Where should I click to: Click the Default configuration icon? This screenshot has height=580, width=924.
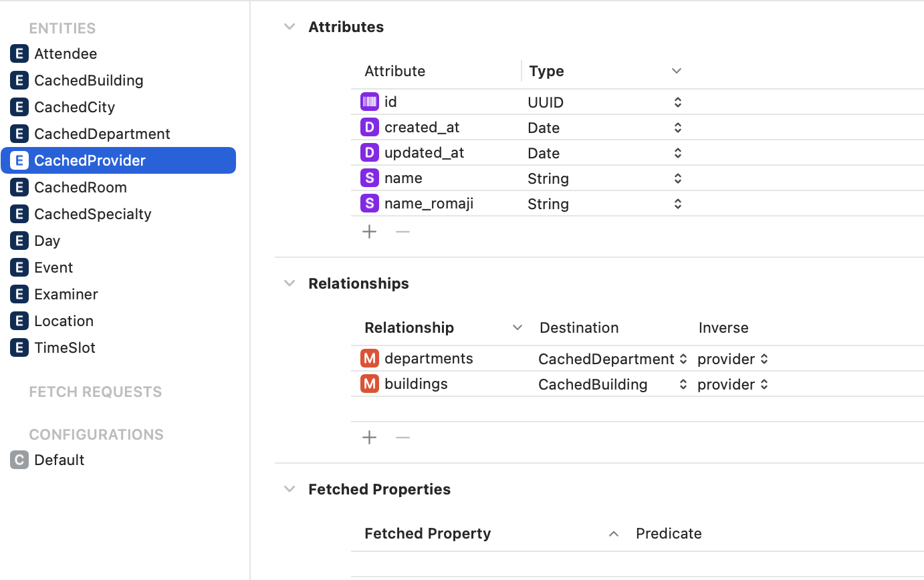(x=19, y=460)
